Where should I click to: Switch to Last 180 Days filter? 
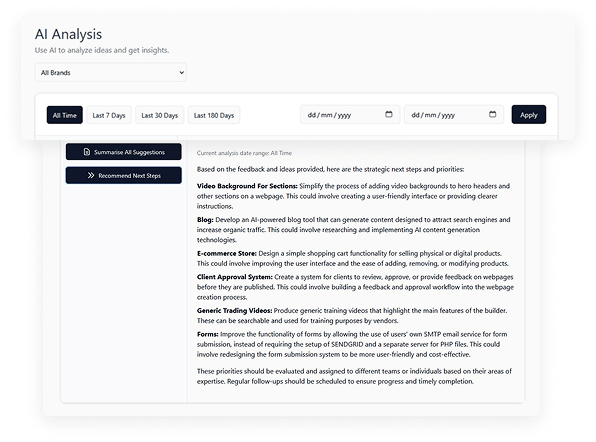[214, 115]
